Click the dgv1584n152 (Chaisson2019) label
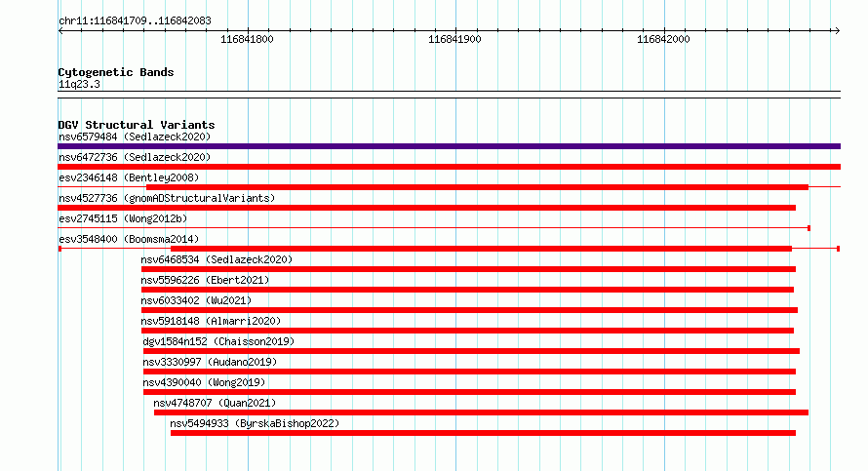The width and height of the screenshot is (868, 471). [x=218, y=341]
